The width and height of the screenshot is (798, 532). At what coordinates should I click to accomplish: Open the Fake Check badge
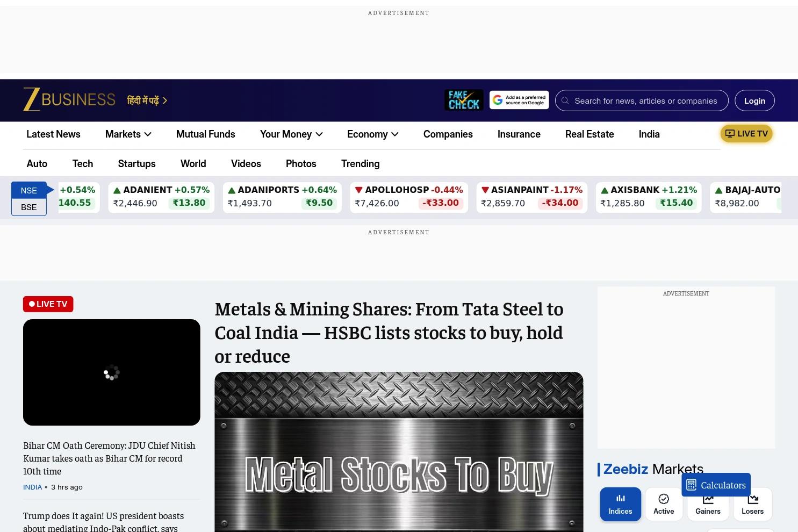pos(464,100)
